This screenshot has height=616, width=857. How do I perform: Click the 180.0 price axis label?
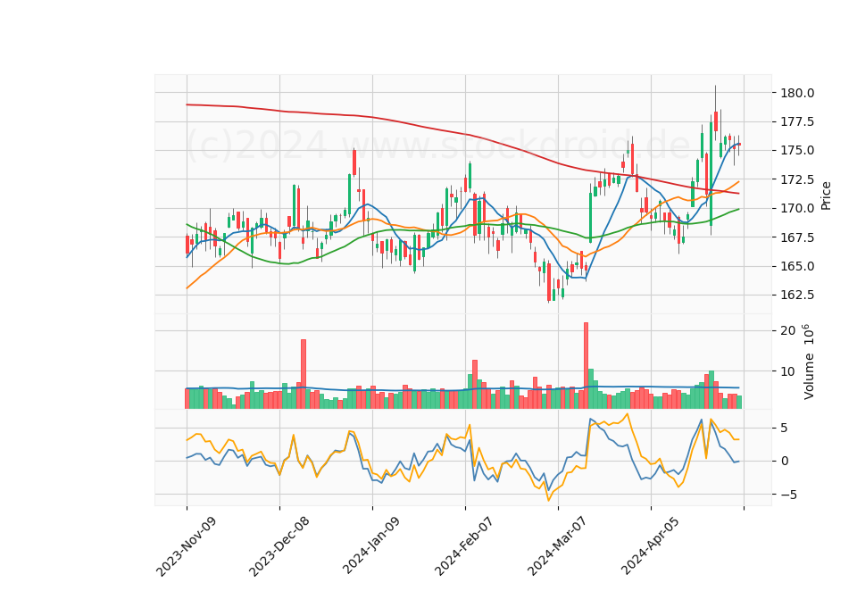coord(795,93)
